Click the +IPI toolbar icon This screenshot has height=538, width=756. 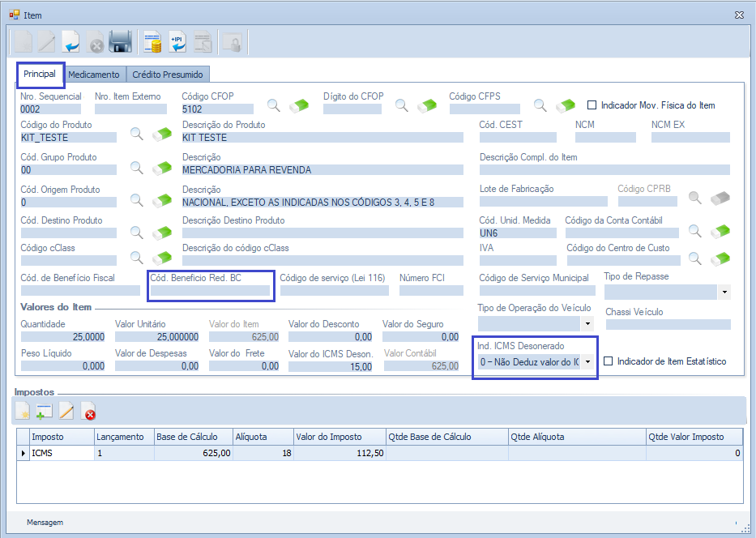coord(177,42)
